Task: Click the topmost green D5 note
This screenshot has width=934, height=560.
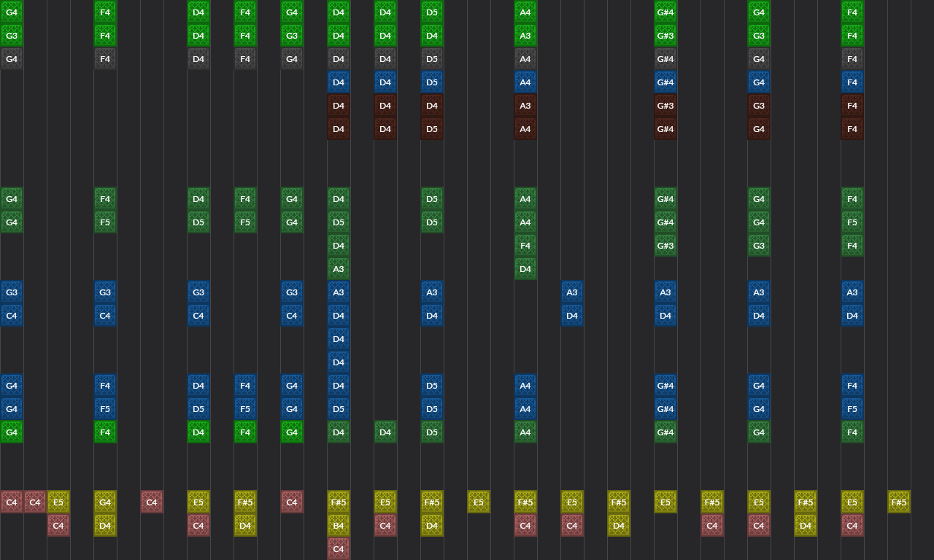Action: (x=432, y=12)
